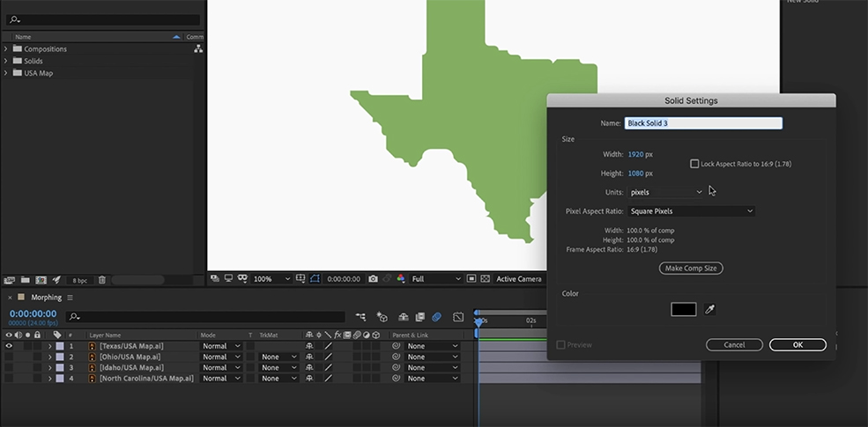This screenshot has height=427, width=868.
Task: Create a new folder in Project panel
Action: [x=25, y=281]
